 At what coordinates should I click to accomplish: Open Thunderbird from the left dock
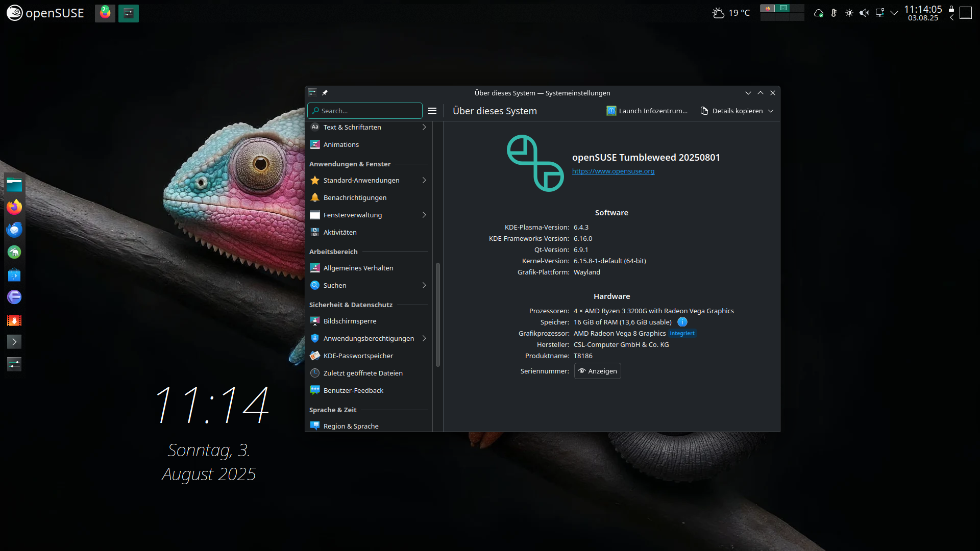pyautogui.click(x=14, y=230)
